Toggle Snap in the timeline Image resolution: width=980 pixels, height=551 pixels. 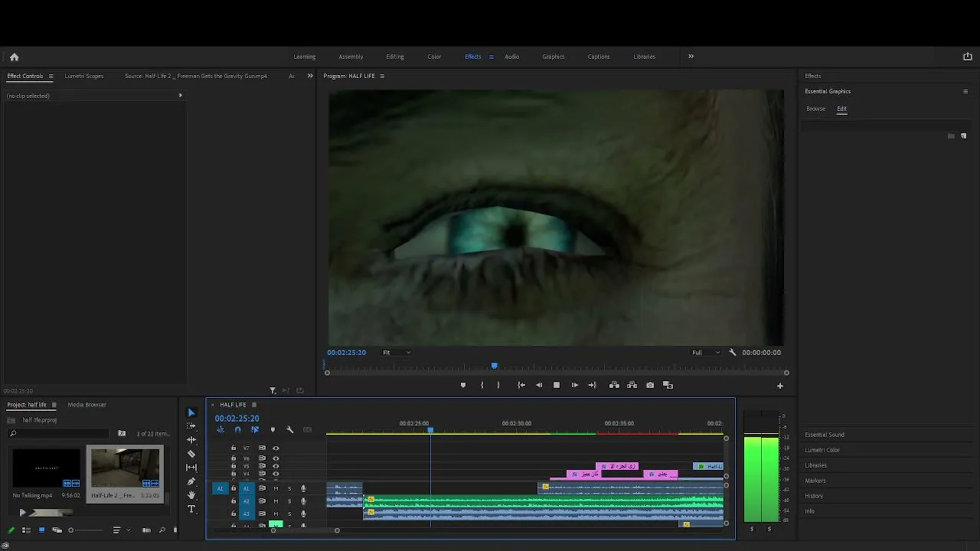[237, 430]
